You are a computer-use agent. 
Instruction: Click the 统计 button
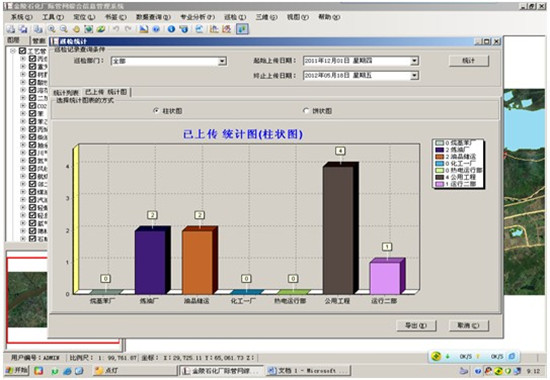click(469, 61)
